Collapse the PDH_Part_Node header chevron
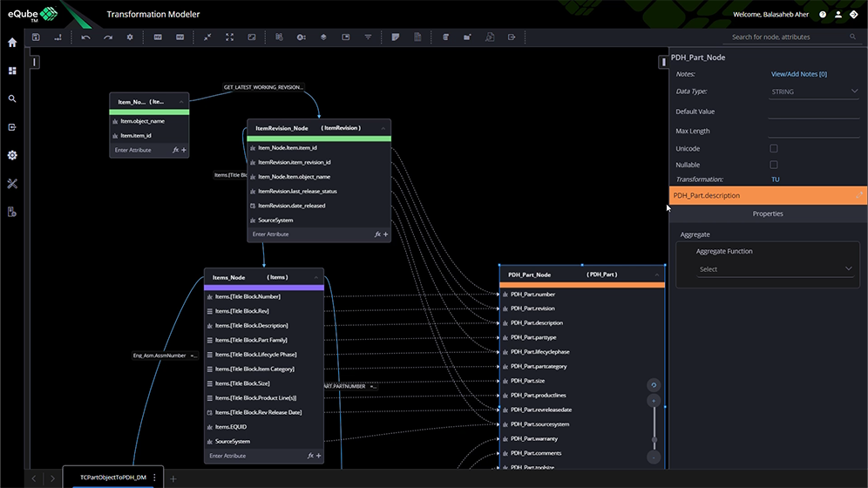 coord(656,274)
